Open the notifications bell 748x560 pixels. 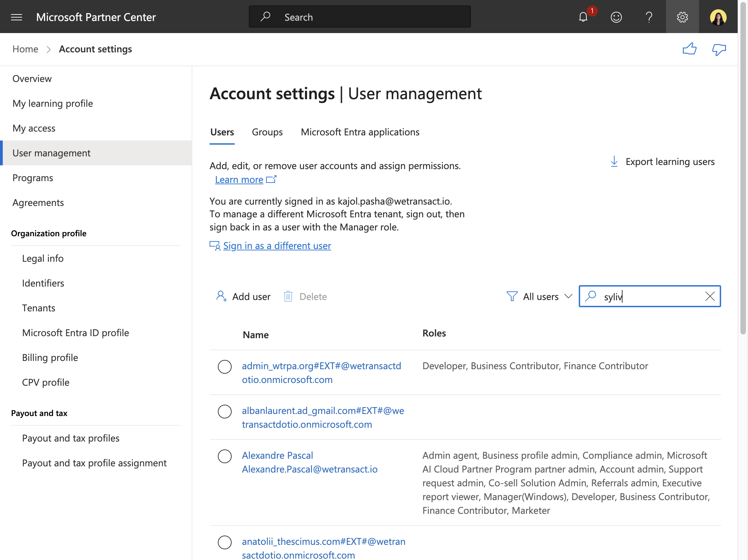tap(583, 17)
